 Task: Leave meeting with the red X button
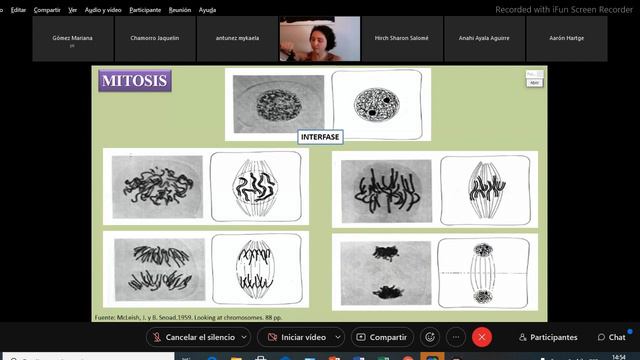(x=482, y=337)
